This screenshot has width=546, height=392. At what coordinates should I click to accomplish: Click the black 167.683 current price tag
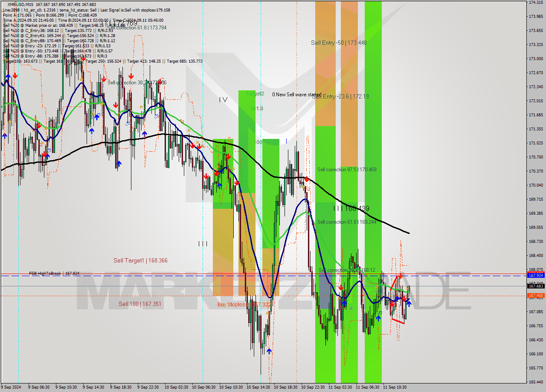click(536, 286)
